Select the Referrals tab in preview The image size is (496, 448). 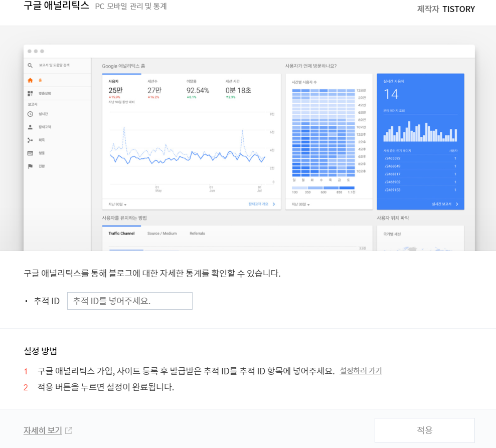pyautogui.click(x=198, y=234)
